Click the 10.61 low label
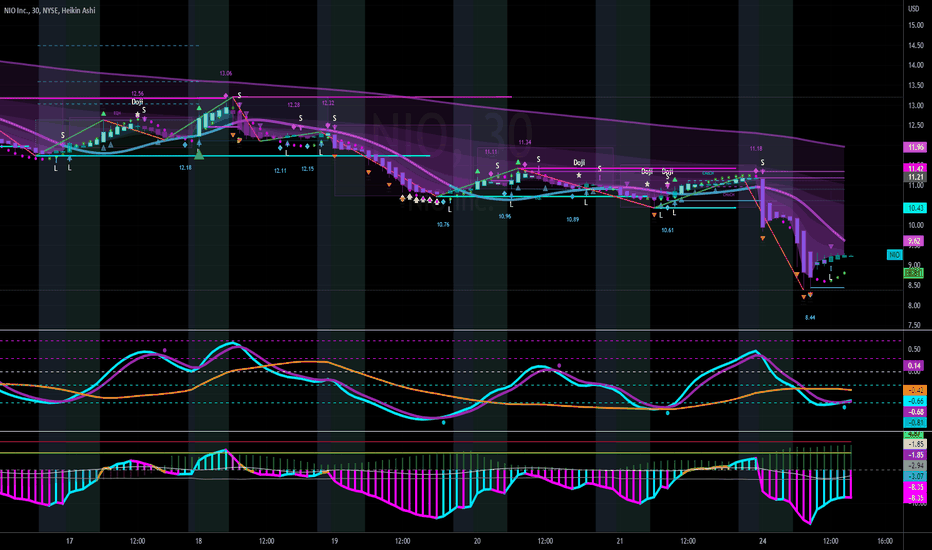This screenshot has height=550, width=932. (x=667, y=230)
